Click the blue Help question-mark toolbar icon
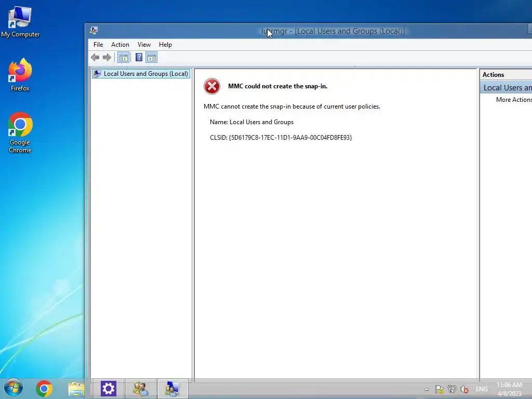532x399 pixels. [x=139, y=57]
